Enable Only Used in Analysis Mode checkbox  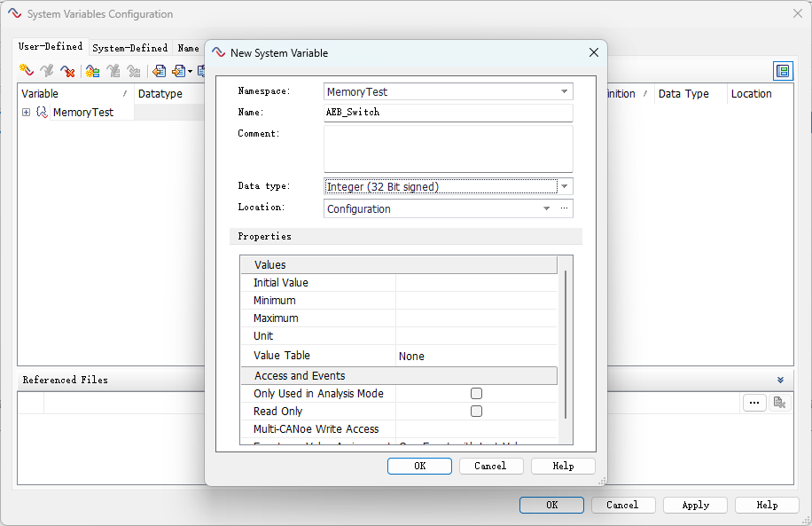click(476, 393)
